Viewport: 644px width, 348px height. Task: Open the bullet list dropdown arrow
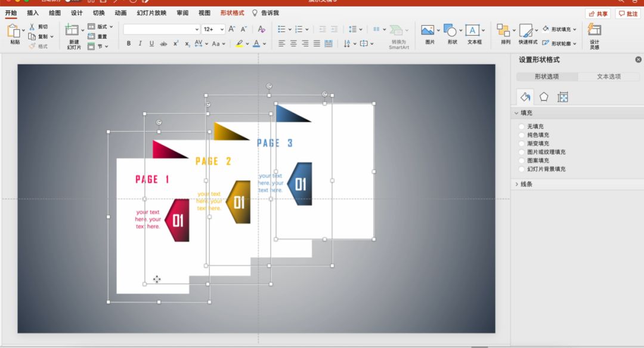[x=290, y=29]
